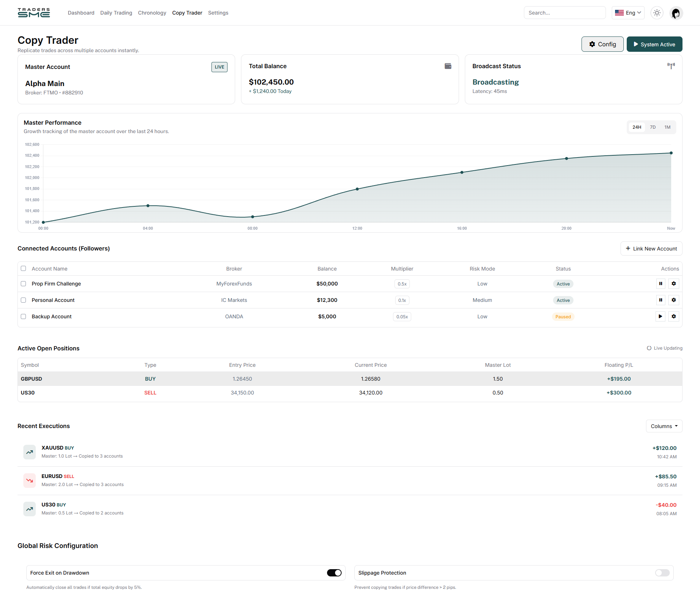The width and height of the screenshot is (700, 614).
Task: Disable the Force Exit on Drawdown toggle
Action: coord(334,572)
